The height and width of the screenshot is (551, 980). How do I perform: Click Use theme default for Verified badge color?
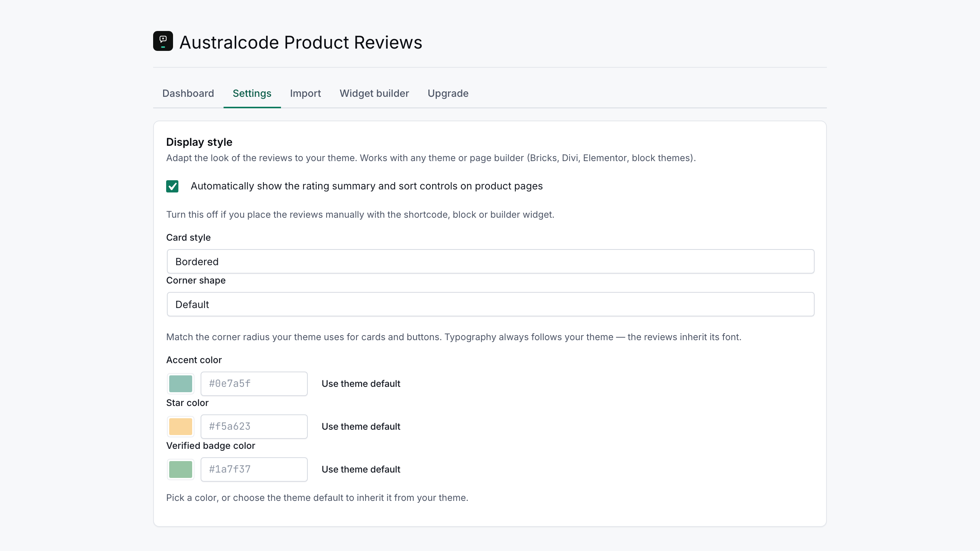[x=361, y=469]
